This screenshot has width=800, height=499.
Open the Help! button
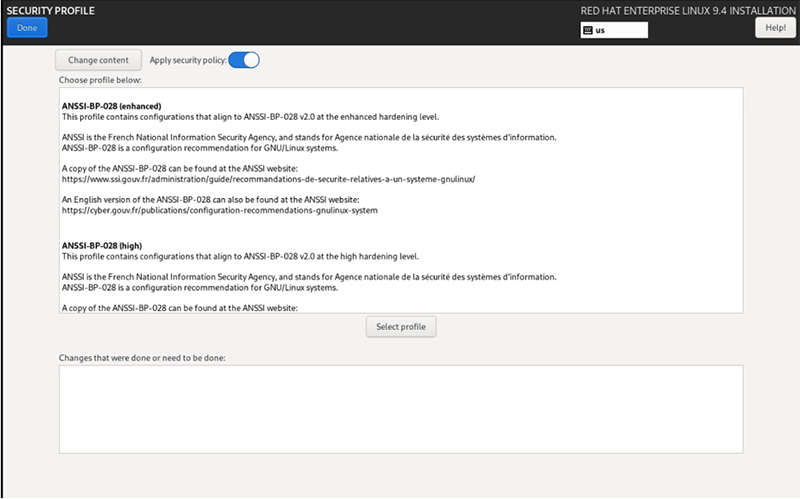pos(775,28)
